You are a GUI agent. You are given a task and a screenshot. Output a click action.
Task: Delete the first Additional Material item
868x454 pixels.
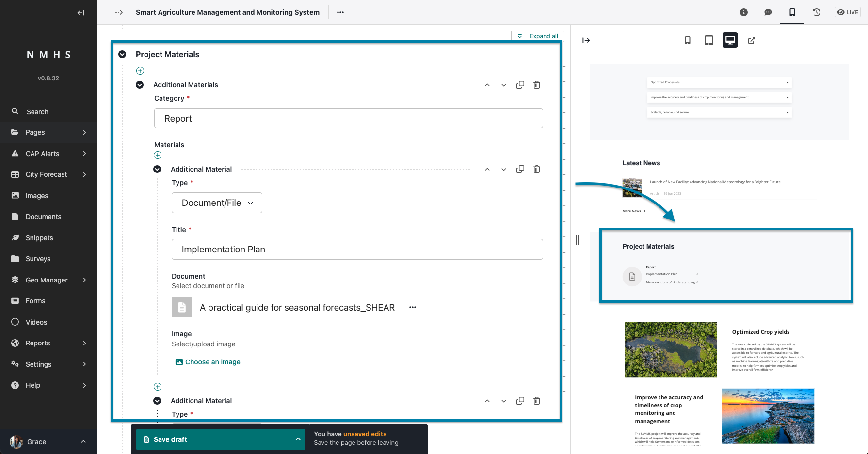point(537,169)
